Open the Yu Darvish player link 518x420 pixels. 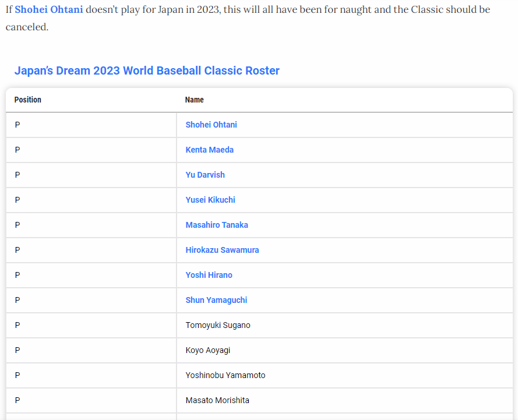point(205,175)
